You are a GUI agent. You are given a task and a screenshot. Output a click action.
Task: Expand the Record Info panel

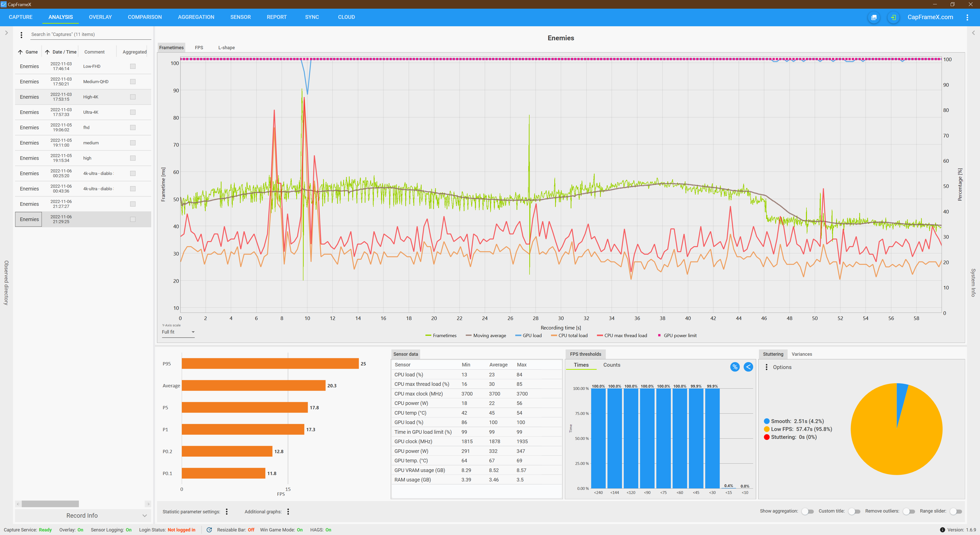(x=82, y=515)
